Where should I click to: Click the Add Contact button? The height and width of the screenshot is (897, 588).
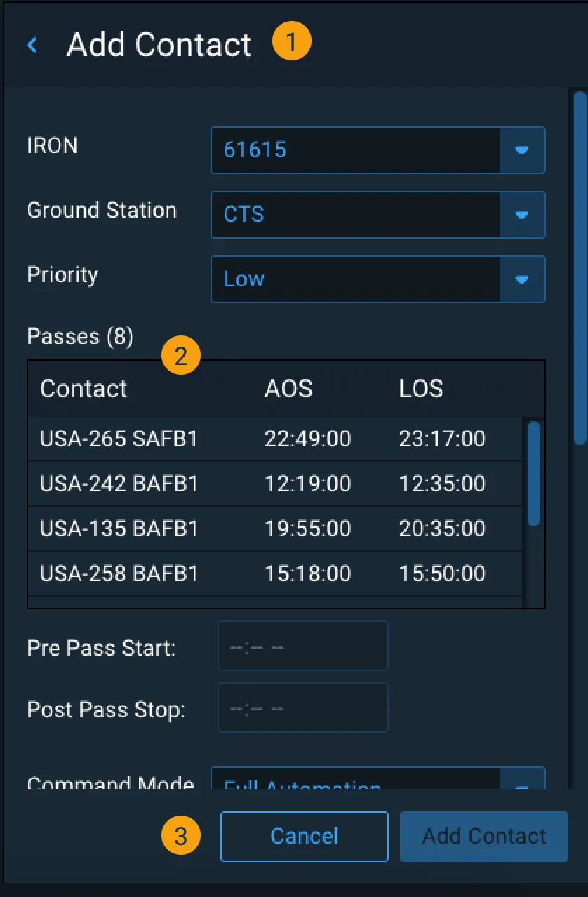[x=483, y=836]
